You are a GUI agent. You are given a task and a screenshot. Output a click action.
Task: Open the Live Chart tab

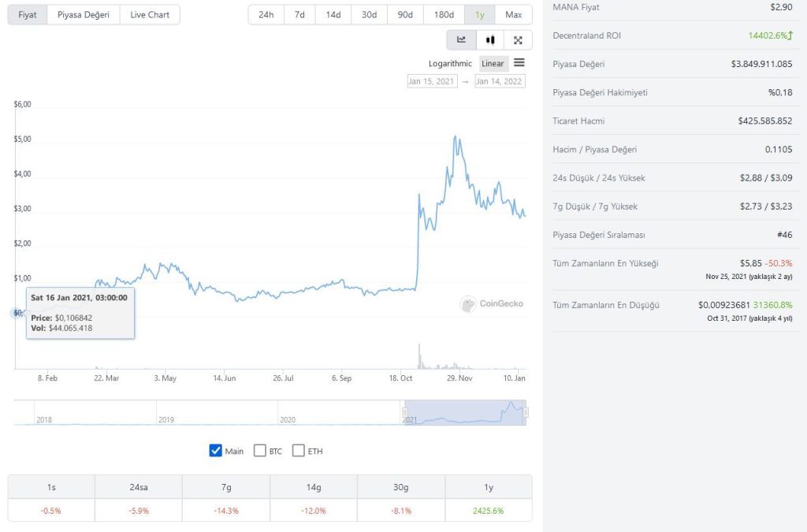[x=150, y=14]
